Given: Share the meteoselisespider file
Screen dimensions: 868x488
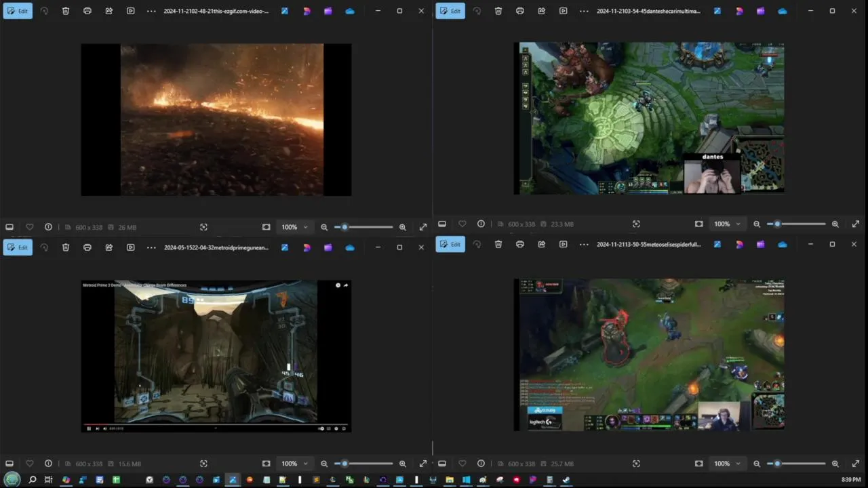Looking at the screenshot, I should pyautogui.click(x=542, y=244).
